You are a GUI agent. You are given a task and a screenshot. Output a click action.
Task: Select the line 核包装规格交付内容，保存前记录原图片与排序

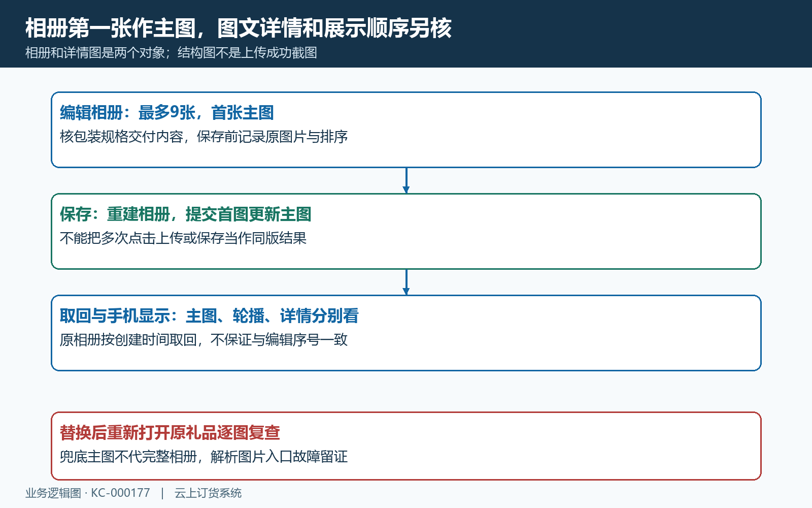204,137
